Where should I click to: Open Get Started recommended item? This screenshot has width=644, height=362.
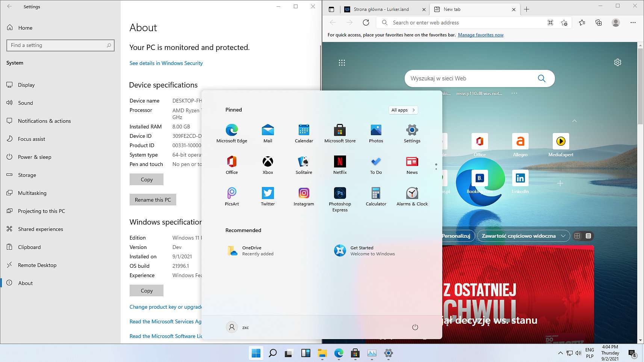click(x=364, y=250)
